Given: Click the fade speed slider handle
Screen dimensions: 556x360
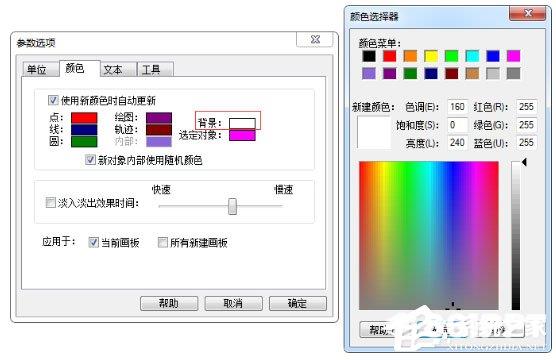Looking at the screenshot, I should tap(232, 206).
